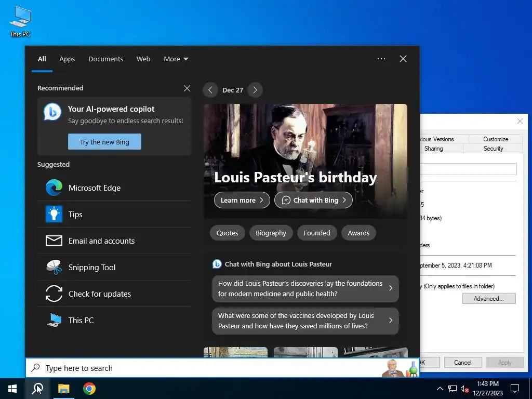
Task: Open the This PC desktop icon
Action: pyautogui.click(x=20, y=22)
